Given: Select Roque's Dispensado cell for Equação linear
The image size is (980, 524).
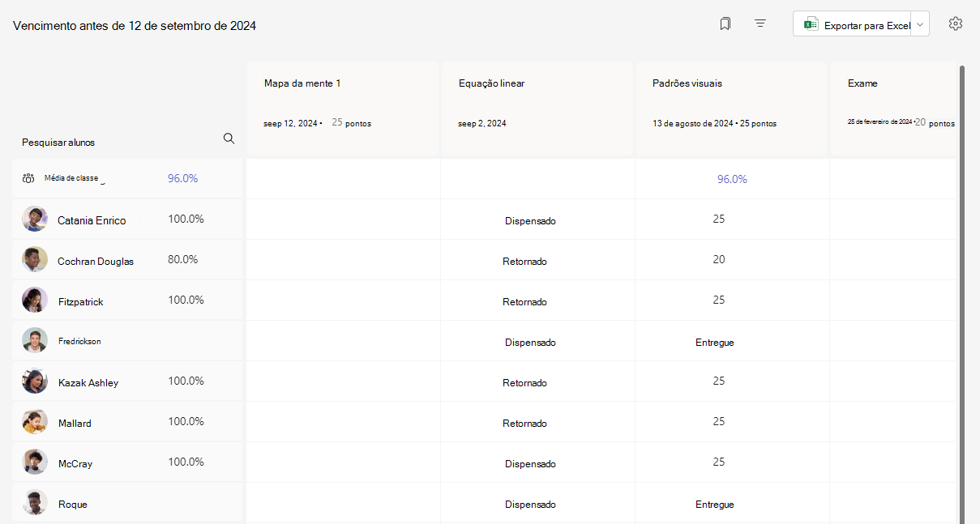Looking at the screenshot, I should click(x=530, y=505).
